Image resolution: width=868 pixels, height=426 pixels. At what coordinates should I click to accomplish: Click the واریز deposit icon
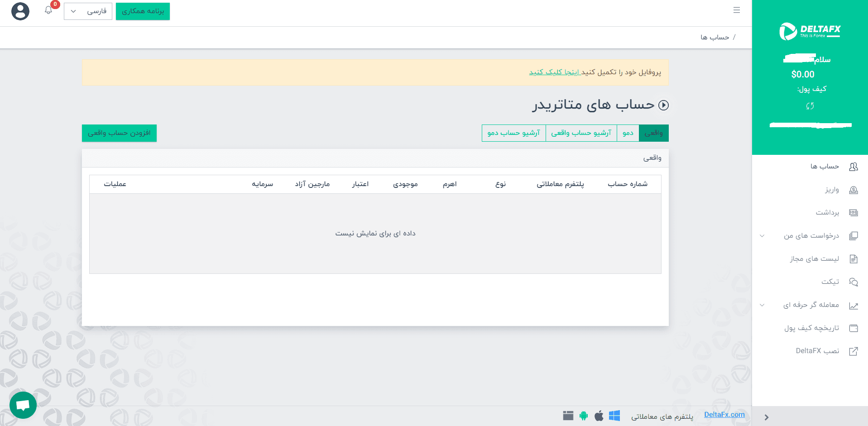coord(854,190)
